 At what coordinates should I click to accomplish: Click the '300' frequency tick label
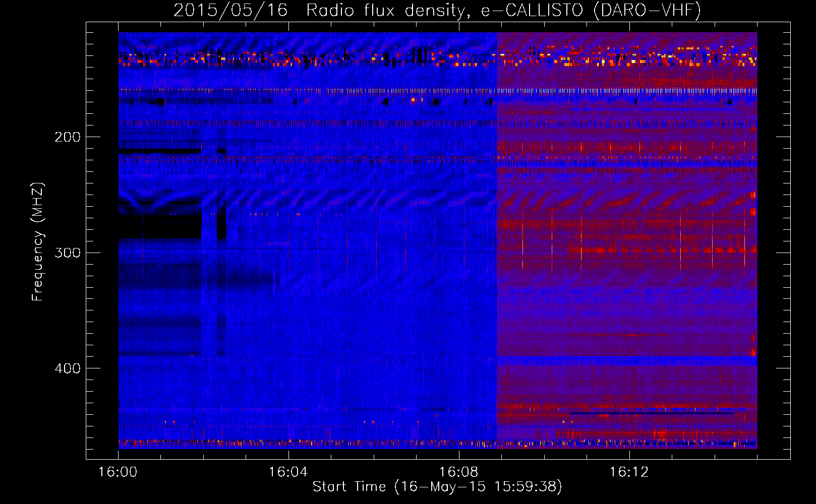click(68, 253)
